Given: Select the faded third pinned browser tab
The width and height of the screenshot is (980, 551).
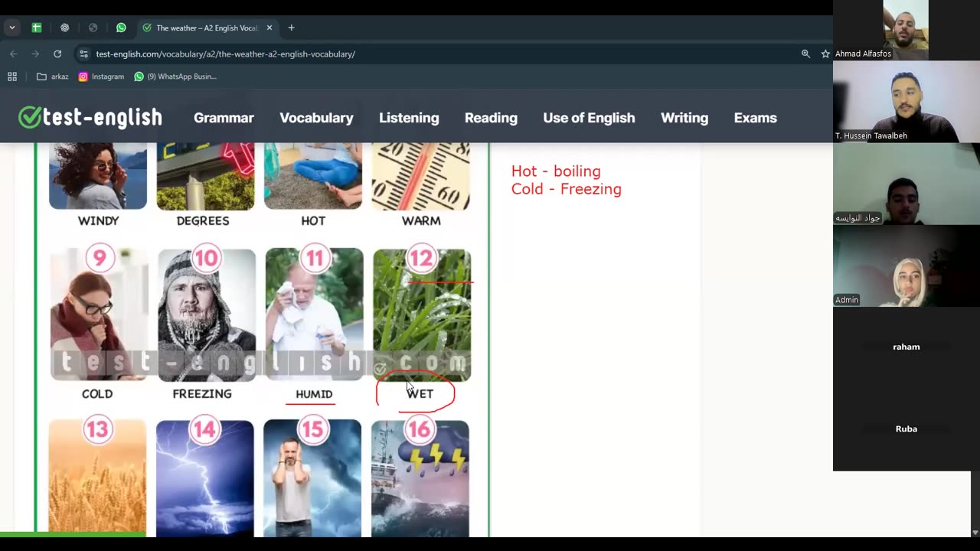Looking at the screenshot, I should coord(93,28).
